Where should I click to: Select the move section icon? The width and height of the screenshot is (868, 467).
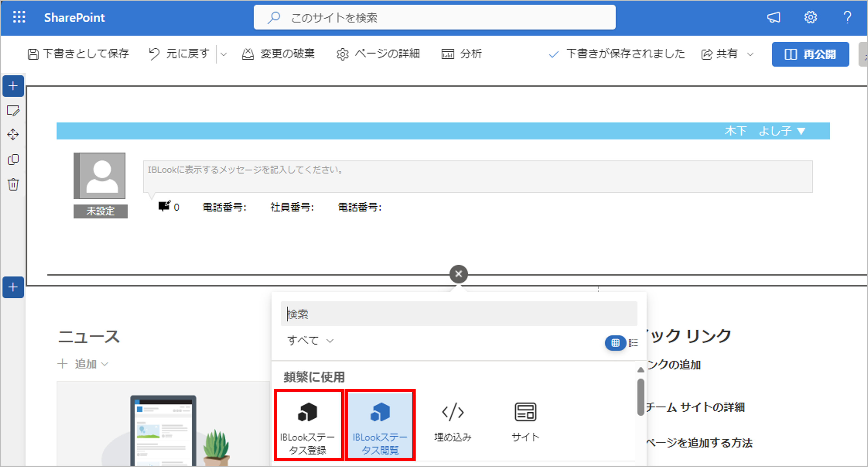pyautogui.click(x=13, y=135)
